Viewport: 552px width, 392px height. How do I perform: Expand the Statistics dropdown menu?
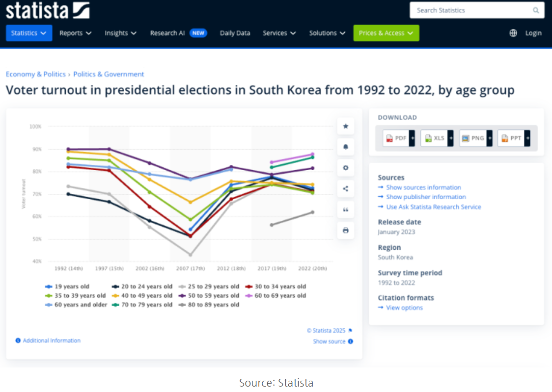(29, 33)
